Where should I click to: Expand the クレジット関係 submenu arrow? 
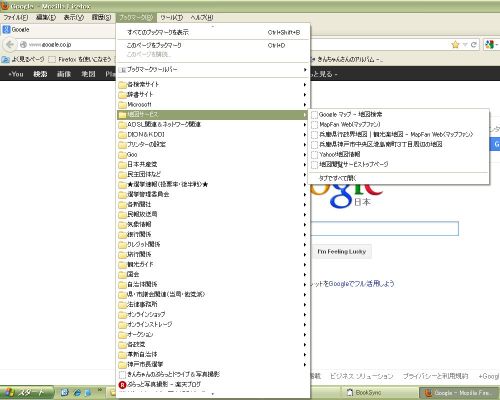click(x=305, y=245)
